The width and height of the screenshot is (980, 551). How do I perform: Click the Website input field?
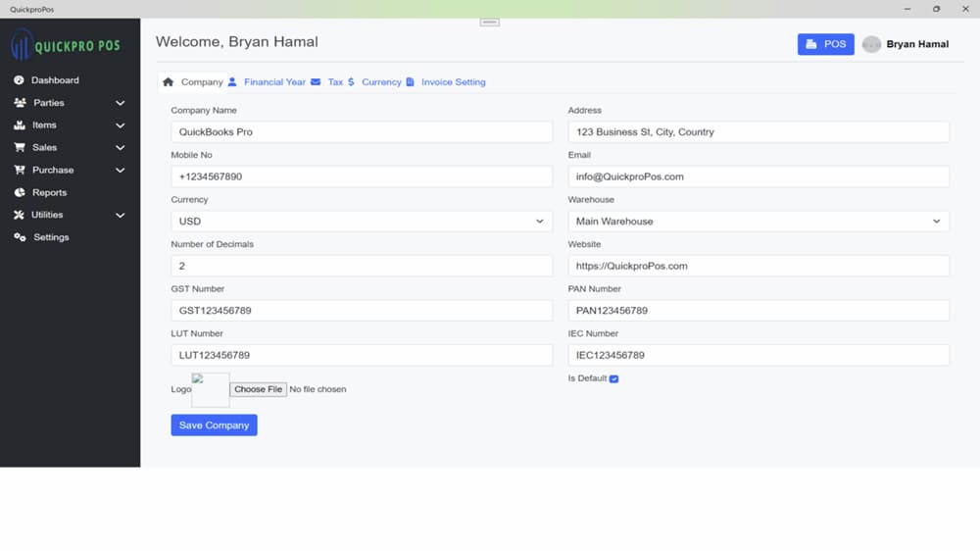[x=759, y=266]
